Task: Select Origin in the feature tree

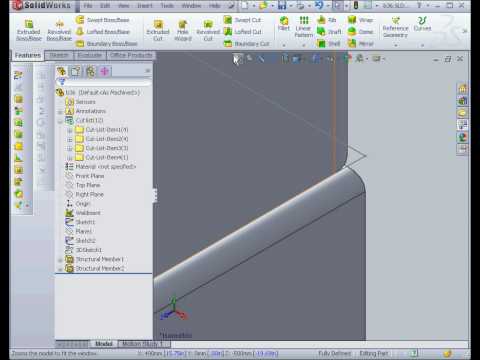Action: (78, 204)
